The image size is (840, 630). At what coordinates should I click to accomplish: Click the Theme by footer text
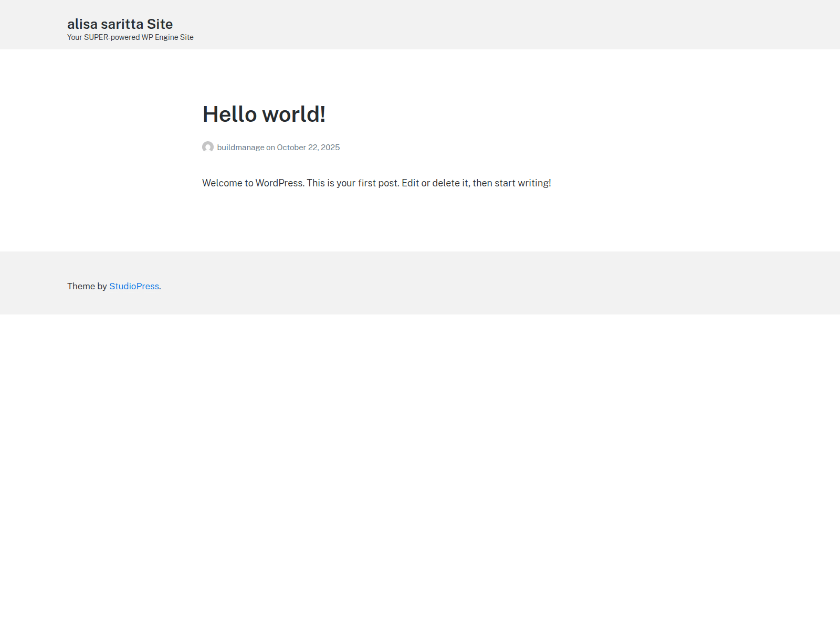[x=87, y=286]
